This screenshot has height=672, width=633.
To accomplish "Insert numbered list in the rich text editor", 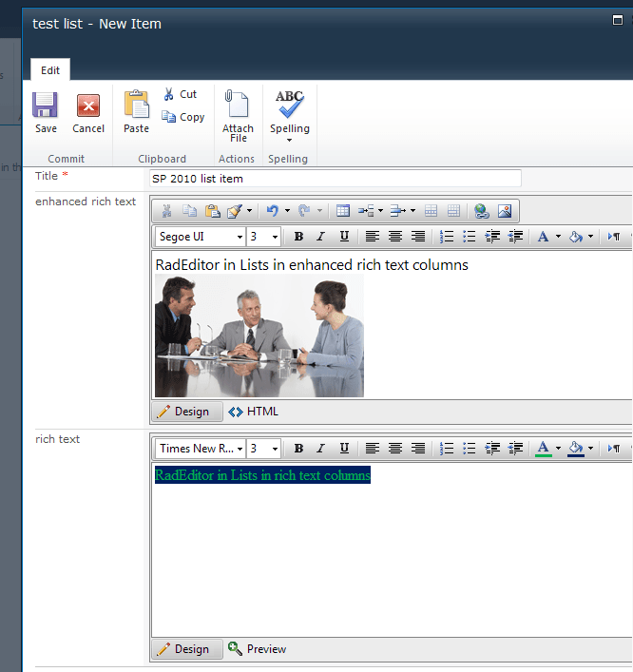I will (447, 449).
